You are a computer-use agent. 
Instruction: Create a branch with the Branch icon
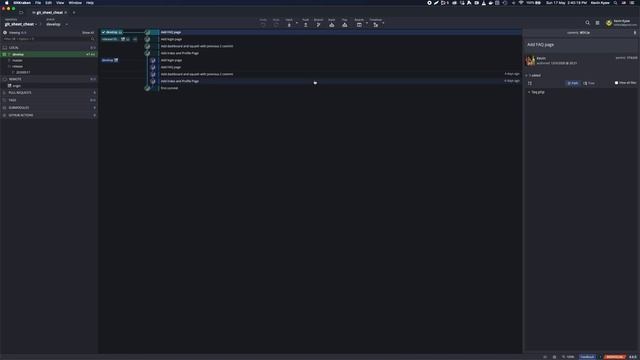tap(318, 24)
